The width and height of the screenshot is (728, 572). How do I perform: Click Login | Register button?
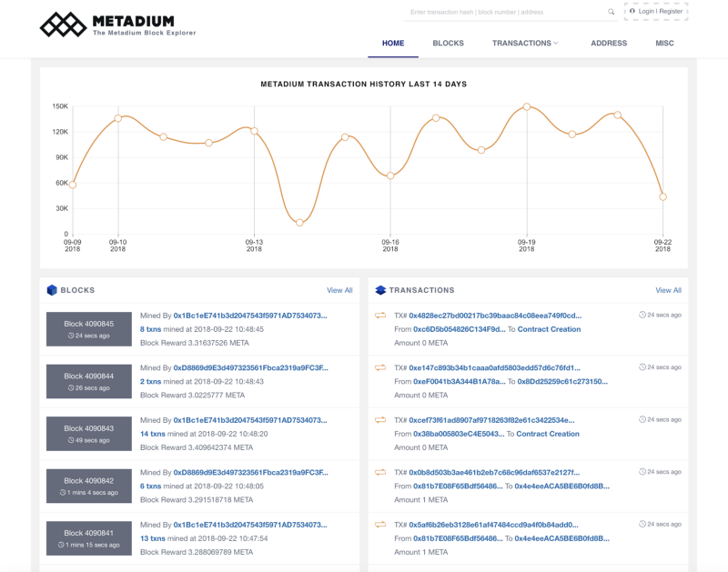[656, 12]
